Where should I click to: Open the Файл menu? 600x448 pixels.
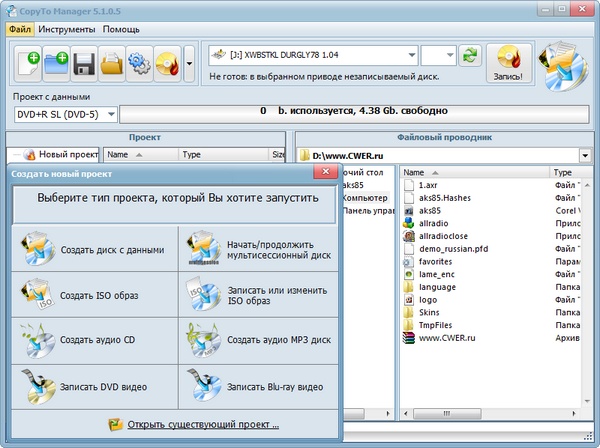click(21, 30)
